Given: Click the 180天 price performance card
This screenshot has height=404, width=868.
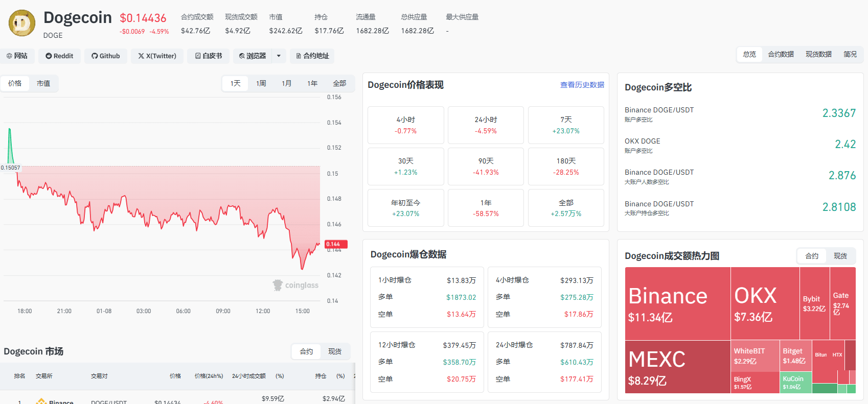Looking at the screenshot, I should tap(566, 167).
